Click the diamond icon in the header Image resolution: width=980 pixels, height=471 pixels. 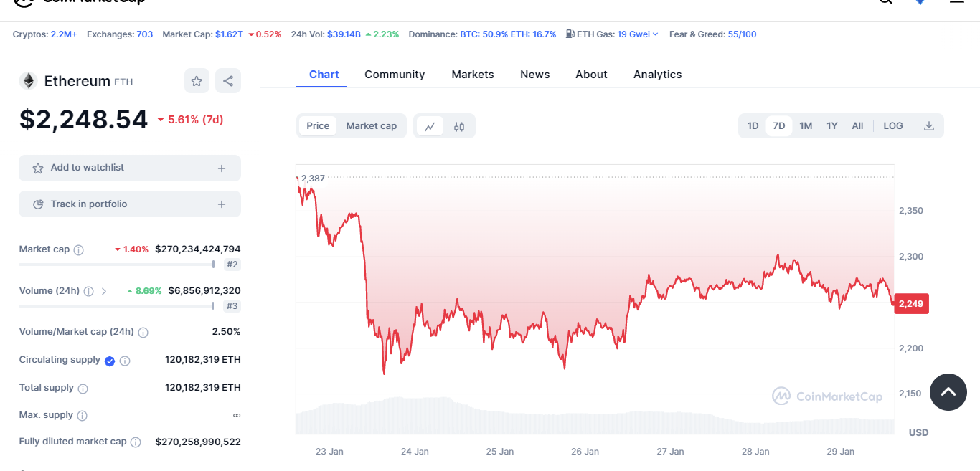920,2
